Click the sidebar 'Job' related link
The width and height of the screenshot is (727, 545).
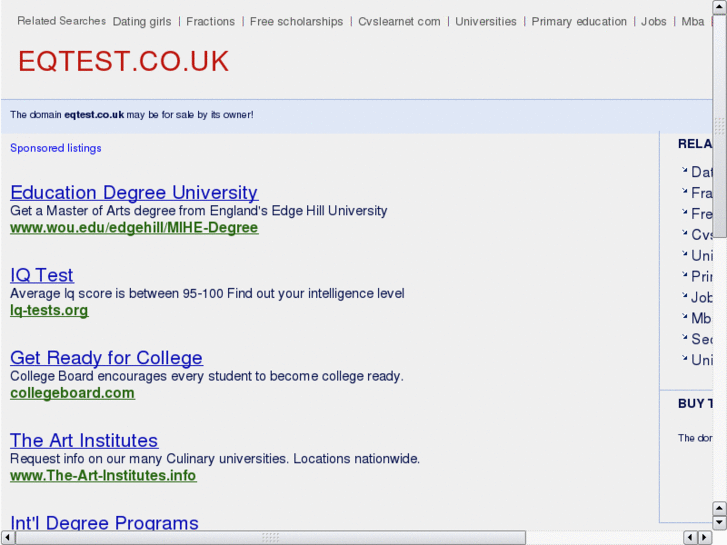pos(701,297)
